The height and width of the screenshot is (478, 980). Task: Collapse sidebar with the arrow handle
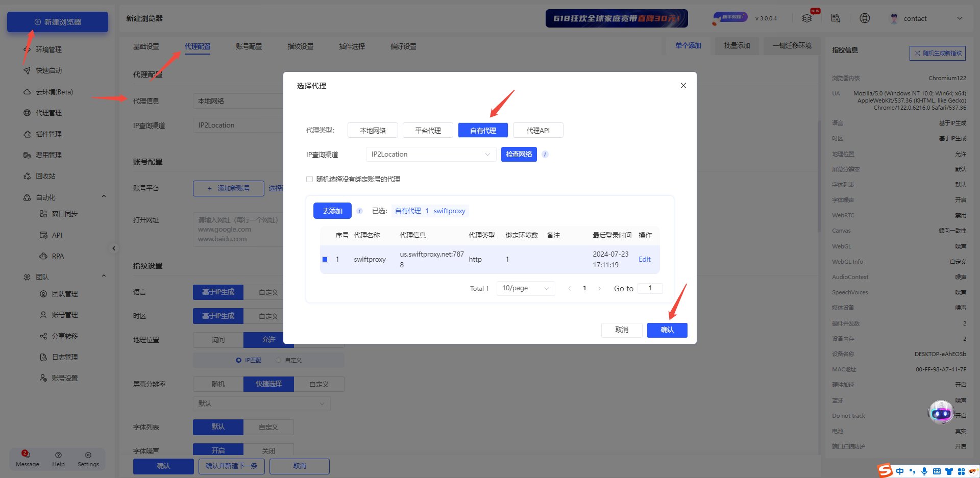coord(114,248)
